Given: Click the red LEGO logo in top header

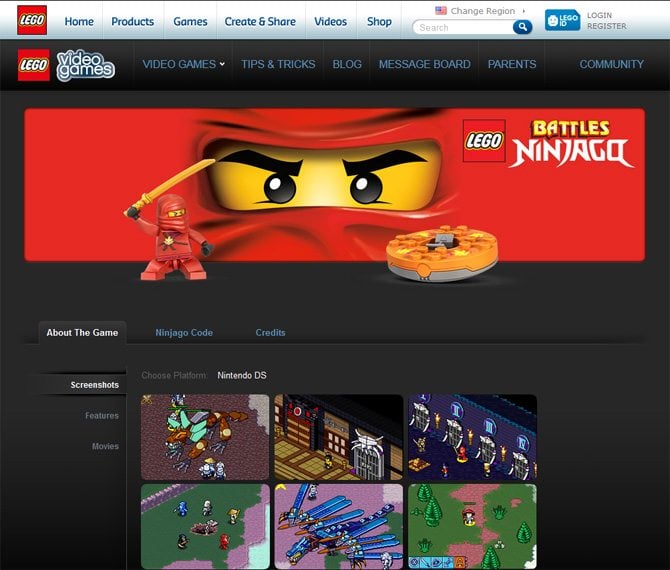Looking at the screenshot, I should pos(31,20).
